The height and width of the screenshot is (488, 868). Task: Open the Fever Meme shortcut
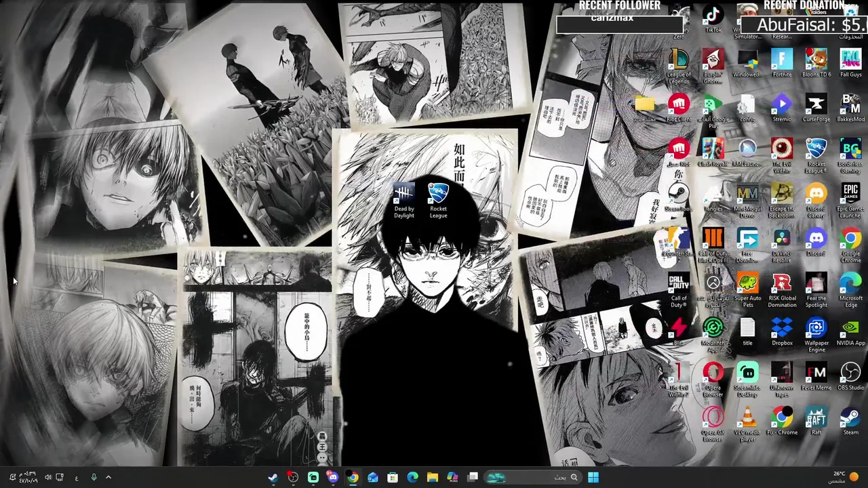tap(816, 377)
